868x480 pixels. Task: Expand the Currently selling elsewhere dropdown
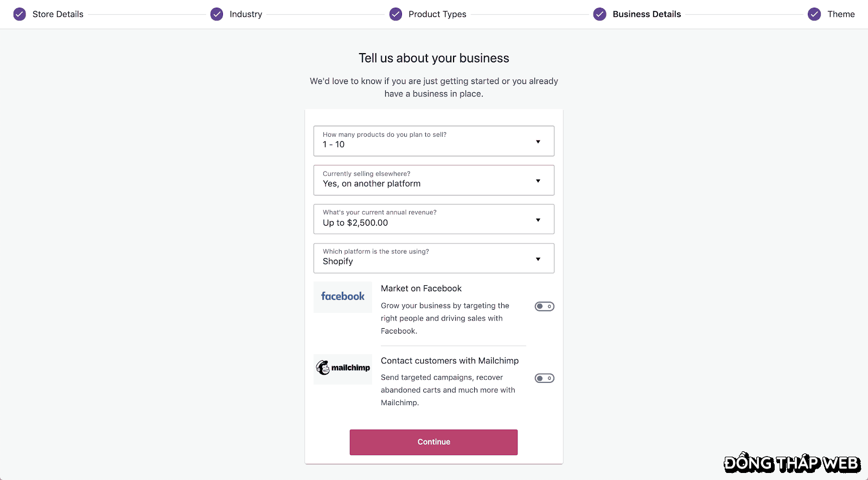tap(433, 180)
